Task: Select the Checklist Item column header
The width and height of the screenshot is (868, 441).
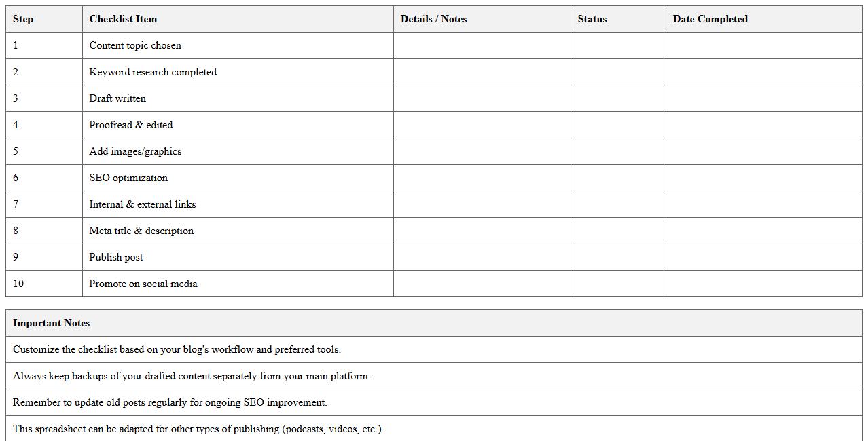Action: (x=123, y=19)
